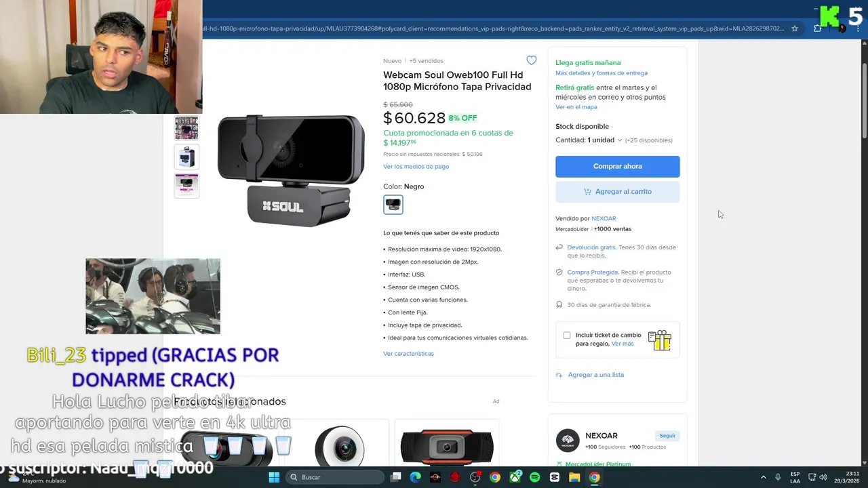The image size is (868, 488).
Task: Click the return arrow icon beside Devolución gratis
Action: pos(559,247)
